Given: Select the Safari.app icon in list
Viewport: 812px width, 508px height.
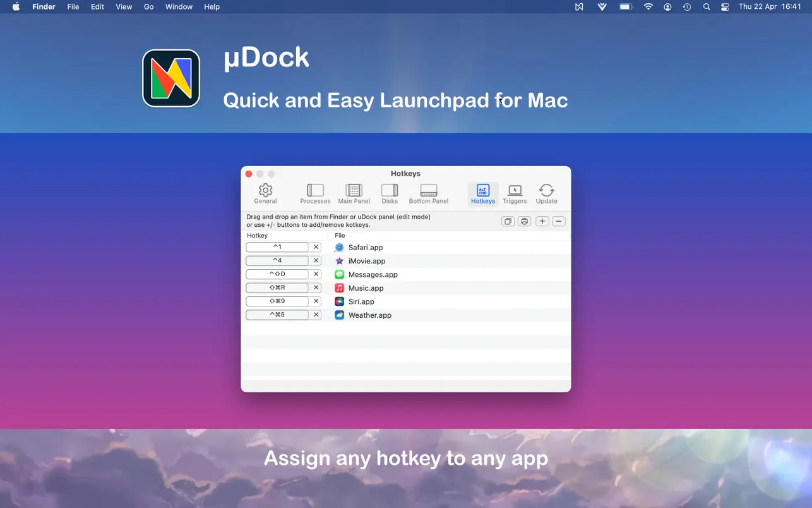Looking at the screenshot, I should (x=339, y=248).
